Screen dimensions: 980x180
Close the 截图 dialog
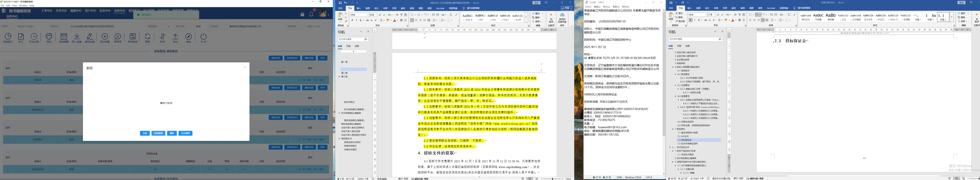(245, 67)
